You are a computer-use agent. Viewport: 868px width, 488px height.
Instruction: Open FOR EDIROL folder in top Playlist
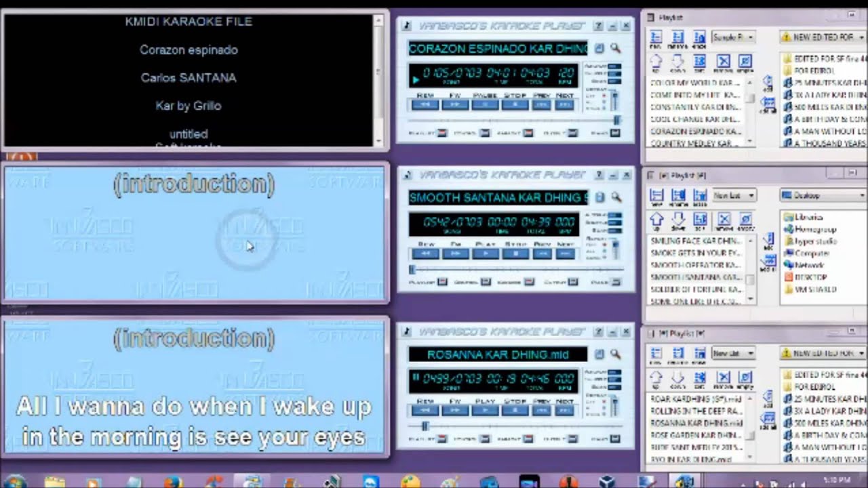[808, 70]
